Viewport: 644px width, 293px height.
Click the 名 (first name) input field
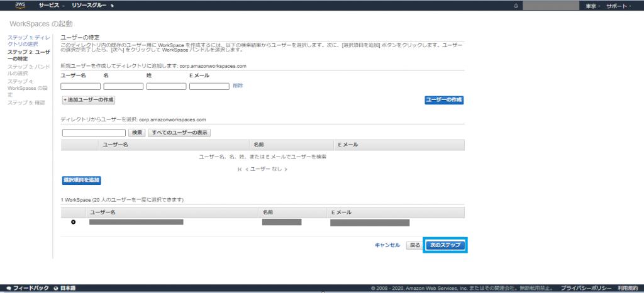[123, 86]
